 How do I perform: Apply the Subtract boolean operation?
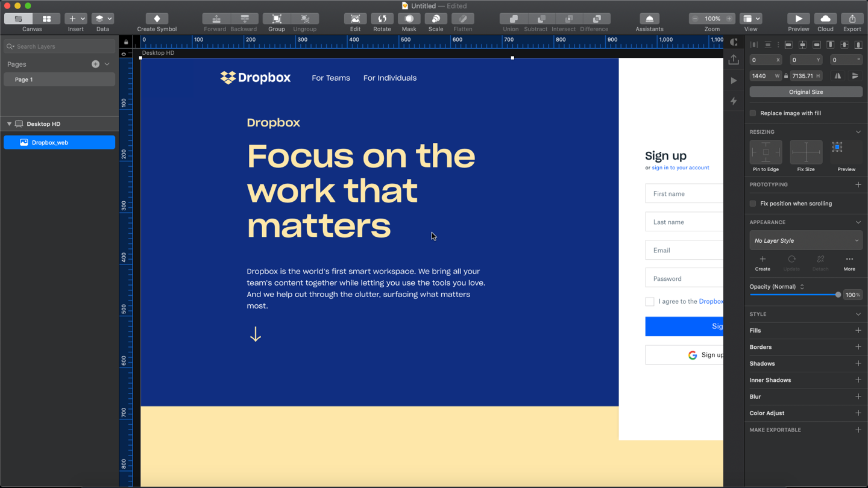pos(541,19)
